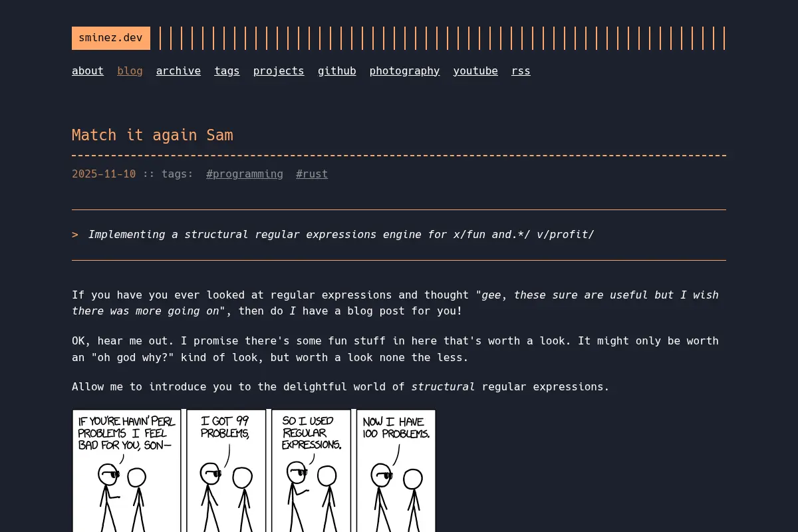Open the youtube link

click(475, 70)
